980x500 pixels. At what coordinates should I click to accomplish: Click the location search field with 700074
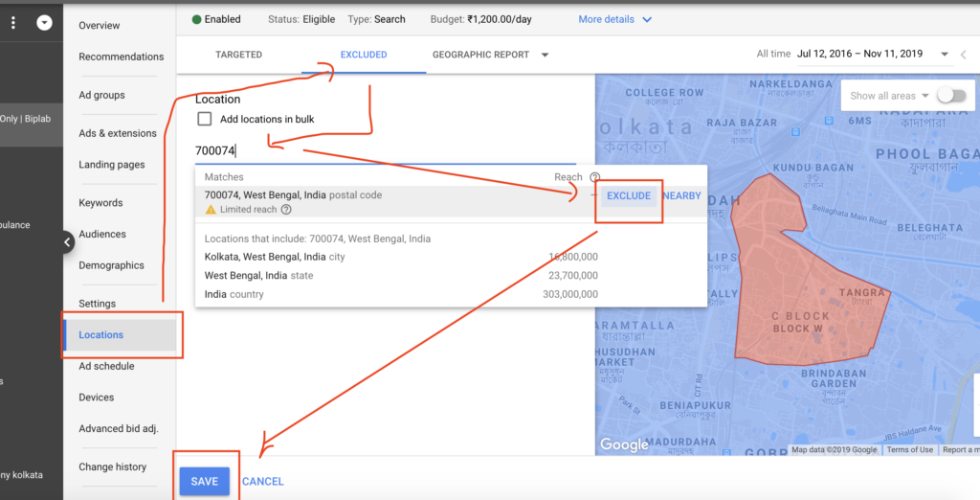coord(385,150)
